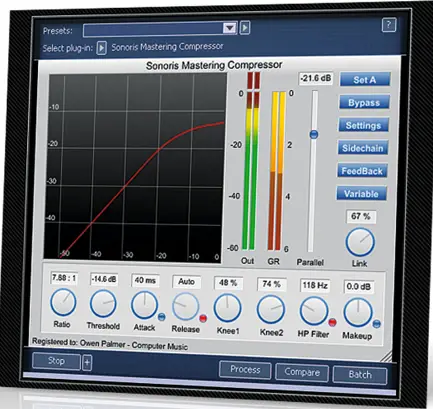Click the help question mark icon
The width and height of the screenshot is (433, 409).
[389, 25]
